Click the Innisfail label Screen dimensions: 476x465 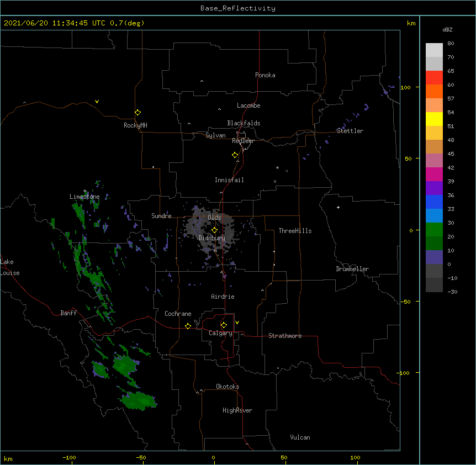click(x=229, y=180)
